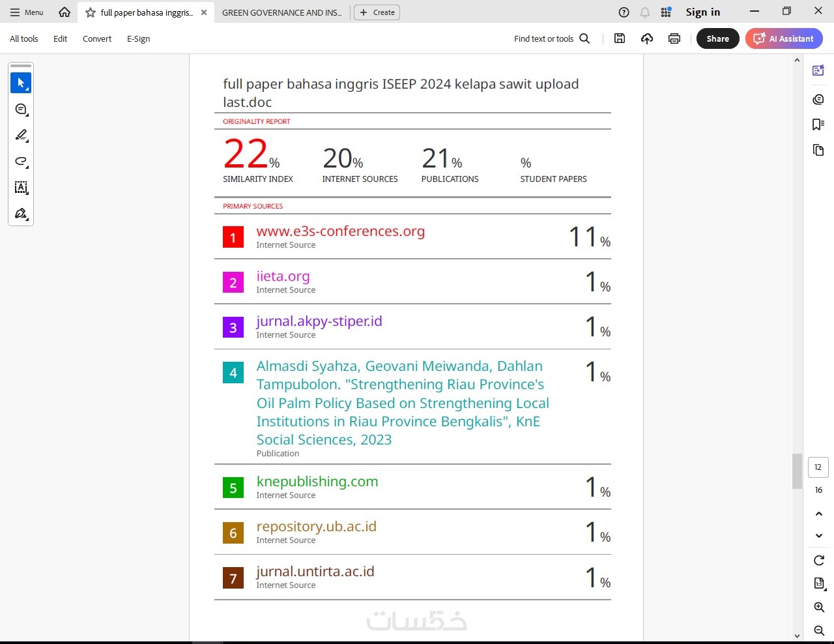Screen dimensions: 834x644
Task: Go to the previous page arrow
Action: 819,514
